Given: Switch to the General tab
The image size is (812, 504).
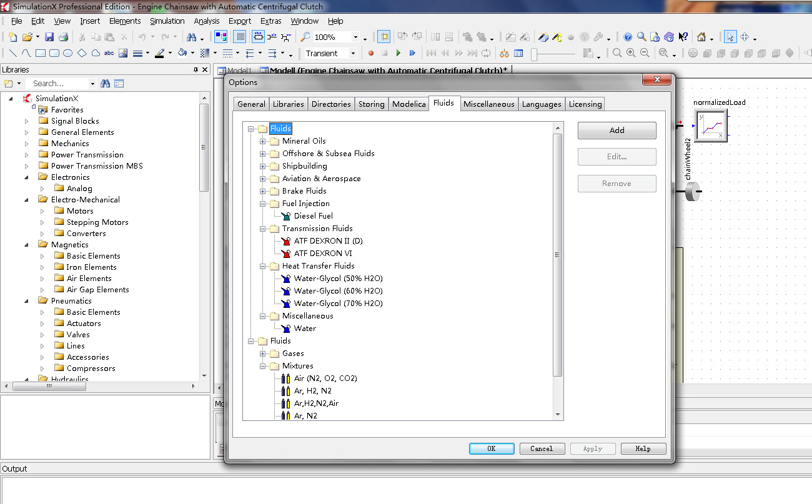Looking at the screenshot, I should pos(251,104).
